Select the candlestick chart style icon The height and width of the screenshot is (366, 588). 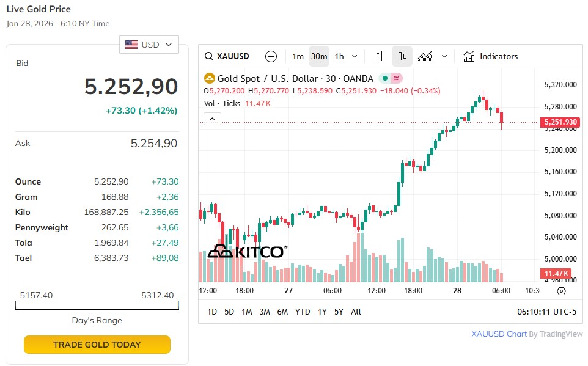(x=402, y=56)
